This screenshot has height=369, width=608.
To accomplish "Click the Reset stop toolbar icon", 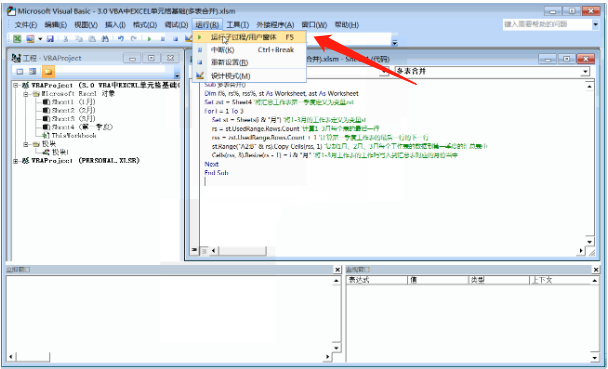I will [175, 38].
